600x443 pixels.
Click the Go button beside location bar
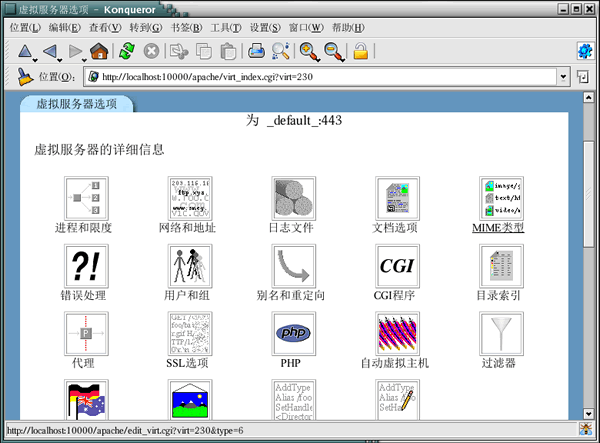tap(583, 77)
